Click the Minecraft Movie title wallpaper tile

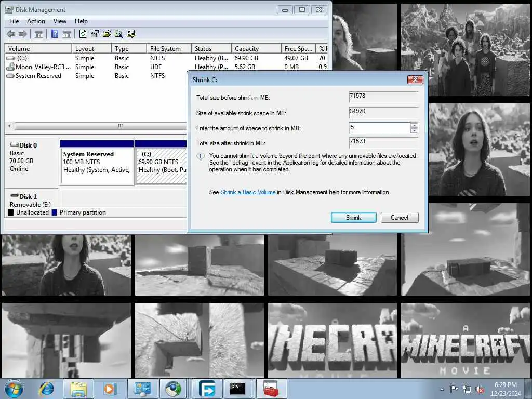[465, 341]
